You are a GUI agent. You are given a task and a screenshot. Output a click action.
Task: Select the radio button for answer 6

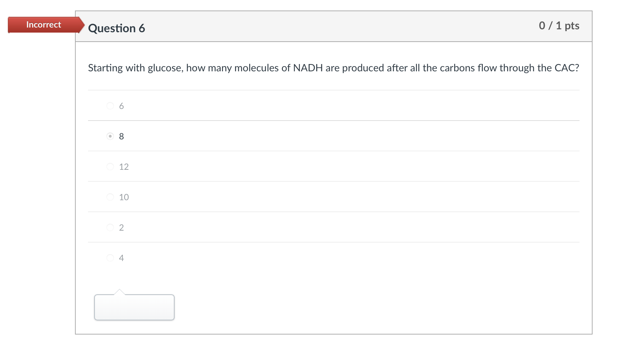[x=110, y=106]
